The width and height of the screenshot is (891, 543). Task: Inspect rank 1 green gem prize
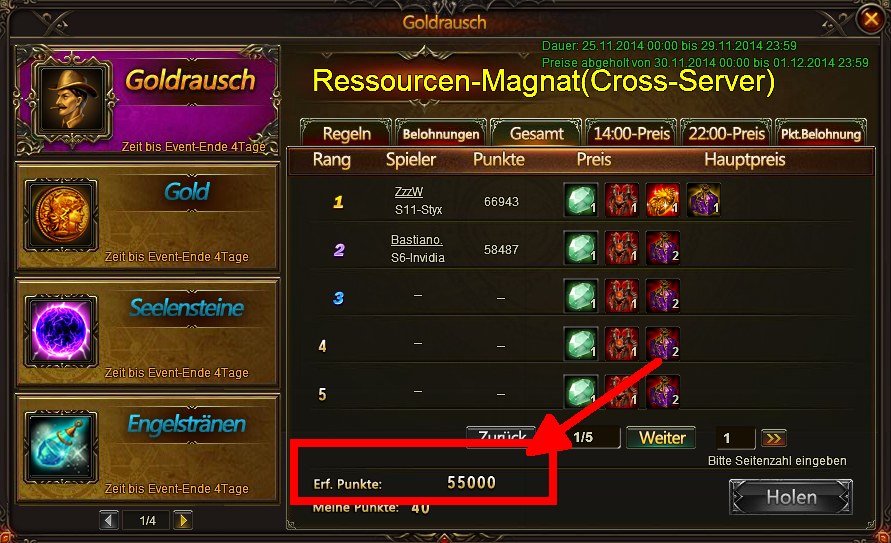[x=580, y=200]
